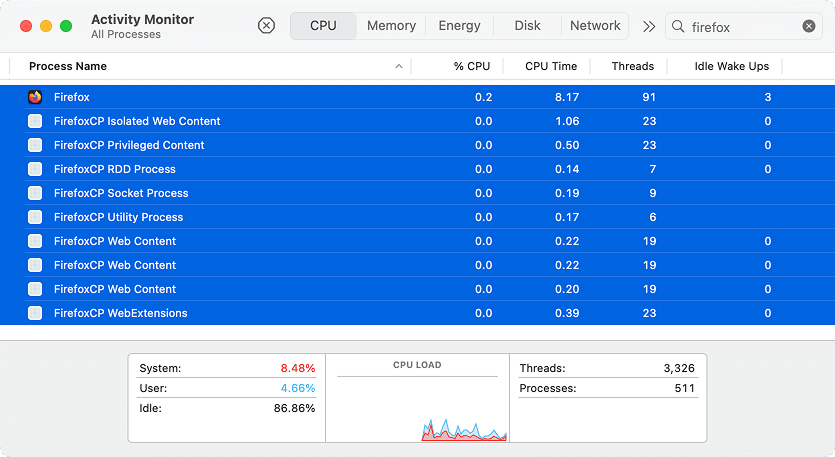Select FirefoxCP WebExtensions row
835x457 pixels.
pyautogui.click(x=418, y=313)
